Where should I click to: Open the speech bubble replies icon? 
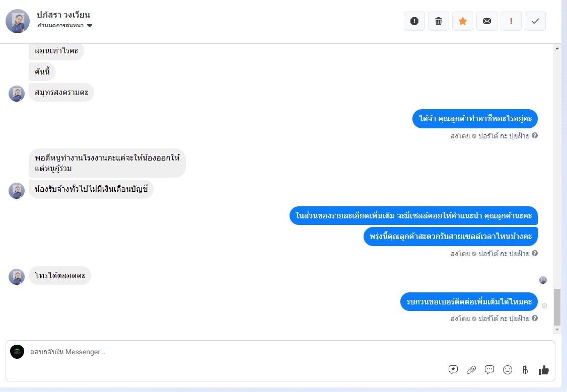pyautogui.click(x=489, y=369)
